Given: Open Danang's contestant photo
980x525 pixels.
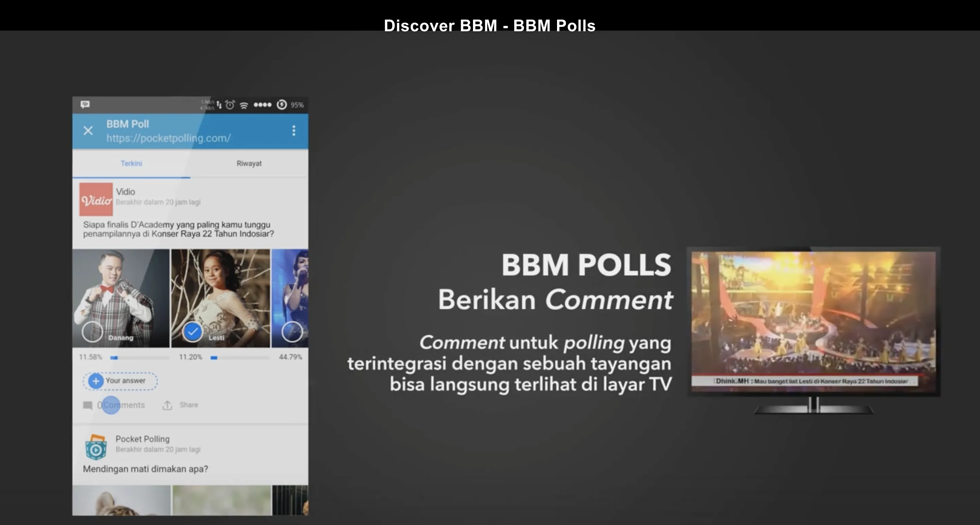Looking at the screenshot, I should click(121, 298).
